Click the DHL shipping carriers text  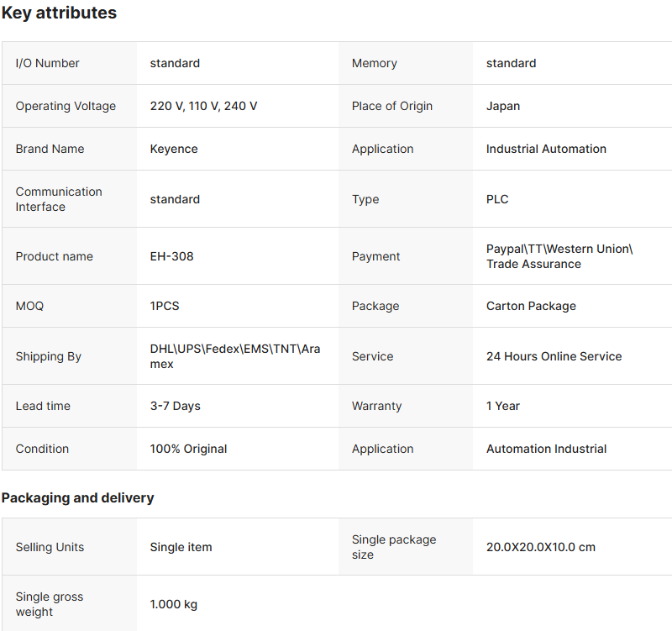pyautogui.click(x=234, y=356)
